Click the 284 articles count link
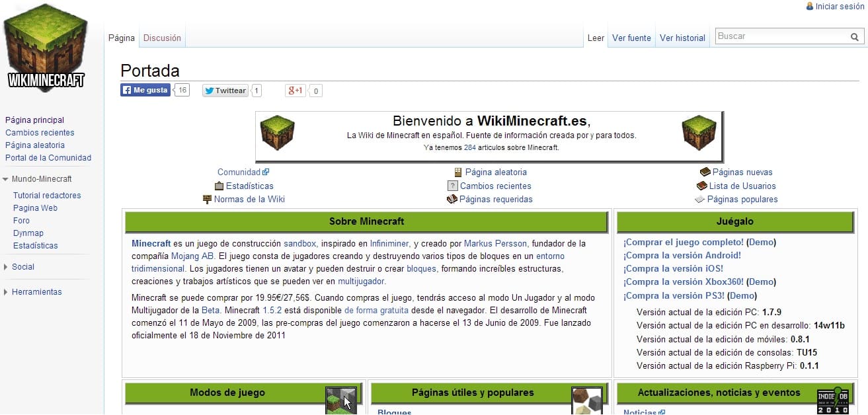 click(x=470, y=148)
